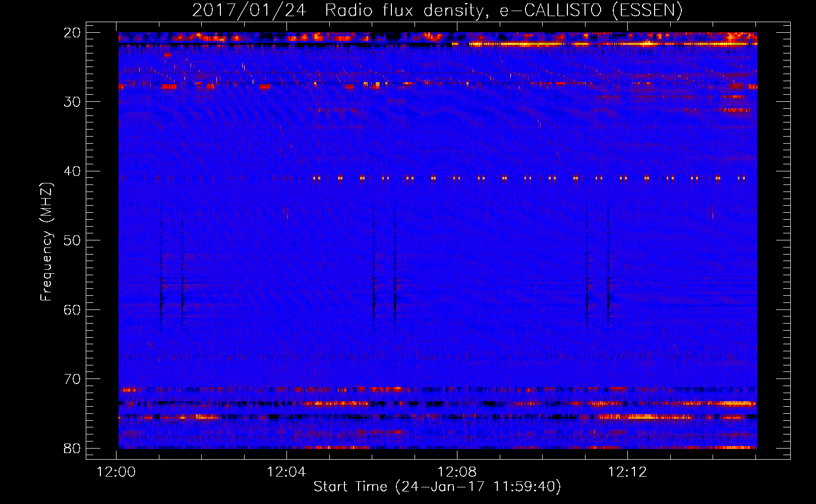The image size is (816, 504).
Task: Click the "Start Time (24-Jan-17 11:59:40)" label
Action: point(437,487)
